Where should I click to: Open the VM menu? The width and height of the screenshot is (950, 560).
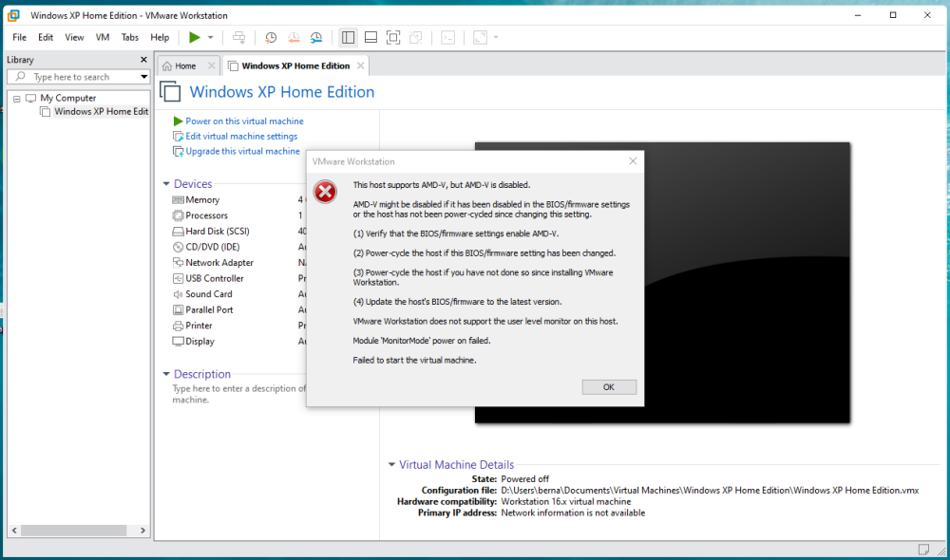(x=103, y=37)
